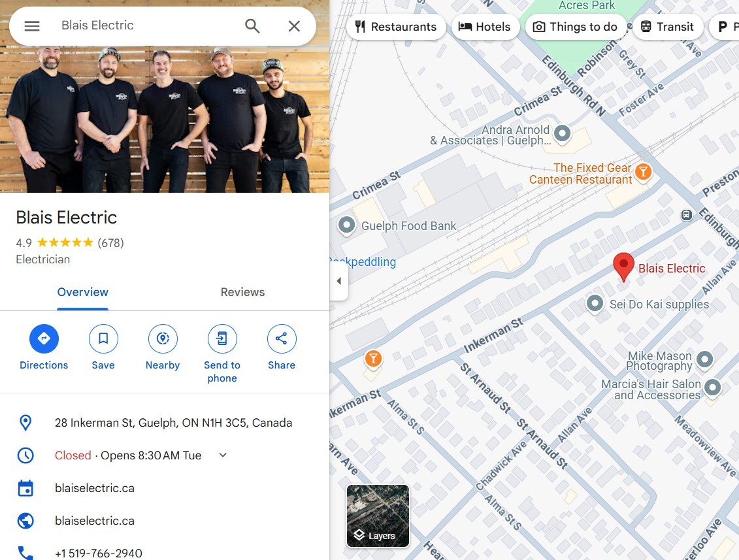Click the orange bar marker near Inkerman St
The width and height of the screenshot is (739, 560).
click(373, 359)
